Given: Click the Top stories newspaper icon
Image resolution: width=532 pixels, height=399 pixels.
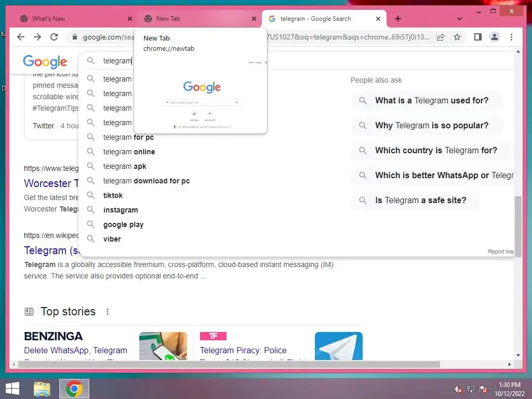Looking at the screenshot, I should (x=29, y=312).
